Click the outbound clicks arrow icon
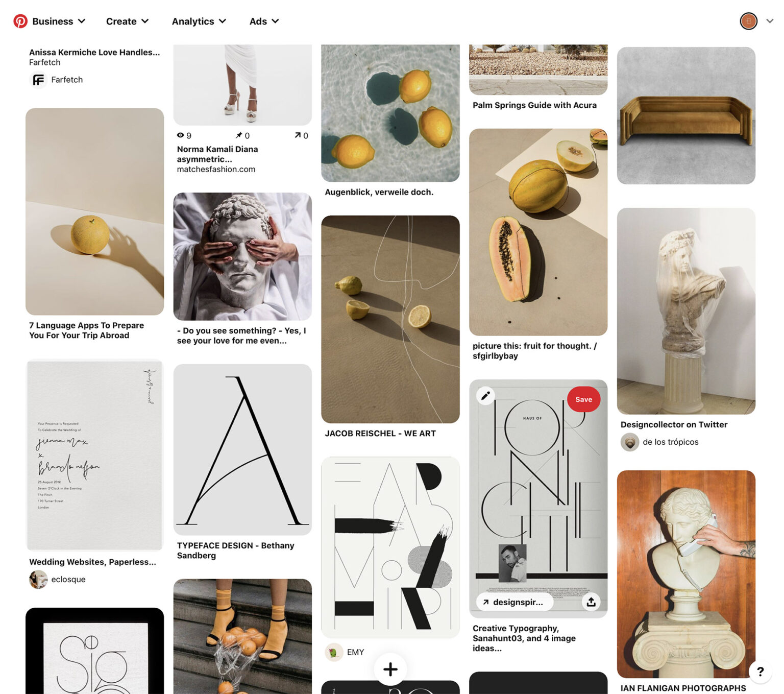This screenshot has width=784, height=694. pyautogui.click(x=298, y=135)
